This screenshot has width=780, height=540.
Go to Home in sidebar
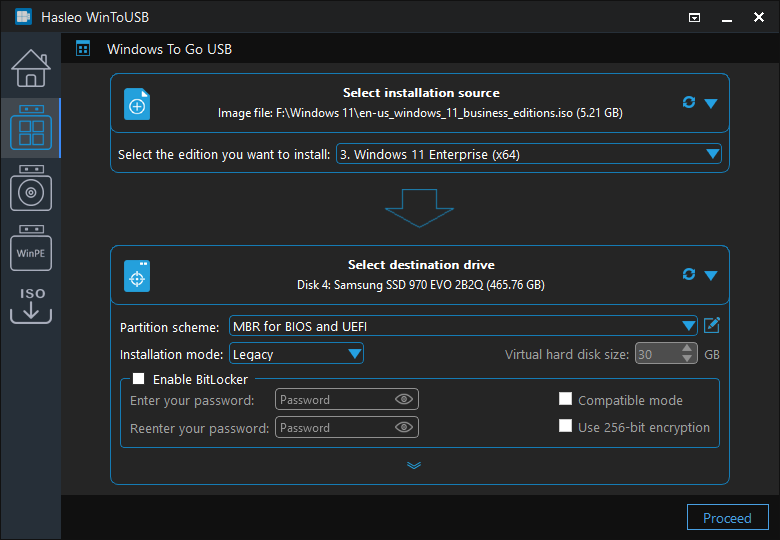click(x=31, y=68)
